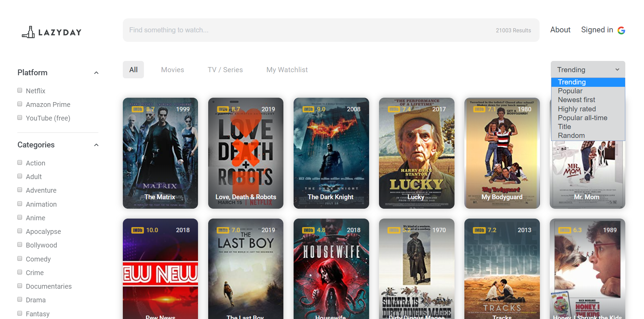Enable the Adventure category filter
Screen dimensions: 644x319
[20, 190]
